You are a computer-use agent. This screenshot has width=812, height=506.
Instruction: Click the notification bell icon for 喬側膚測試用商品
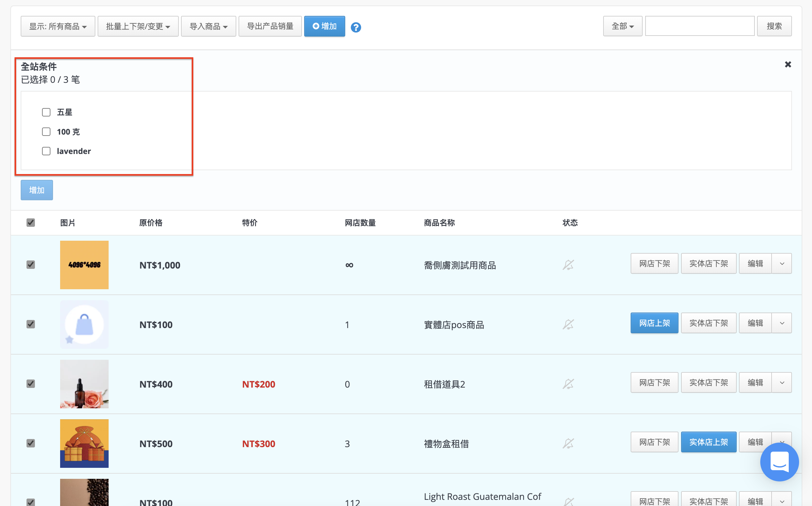(x=568, y=265)
